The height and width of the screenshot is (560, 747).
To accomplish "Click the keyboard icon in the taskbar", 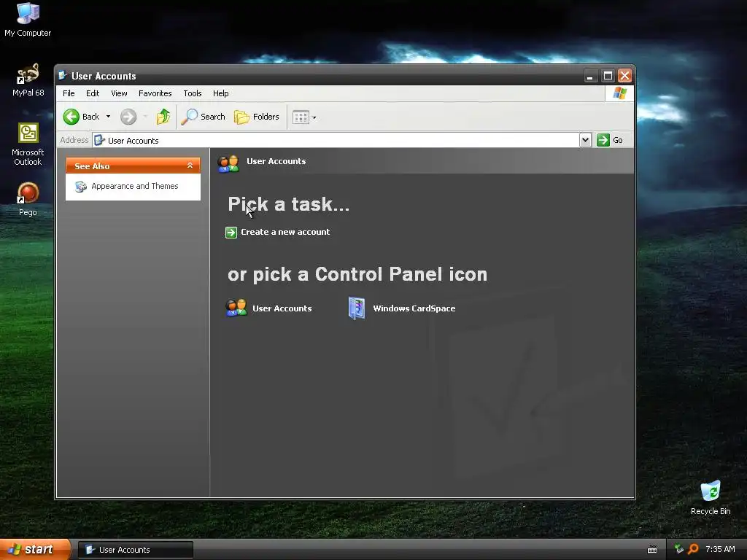I will [652, 550].
